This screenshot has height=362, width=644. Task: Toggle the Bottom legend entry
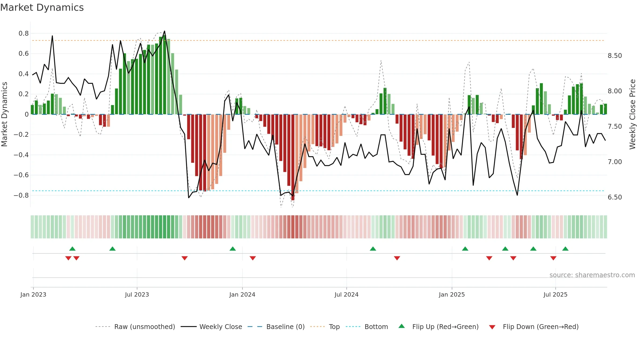point(367,327)
